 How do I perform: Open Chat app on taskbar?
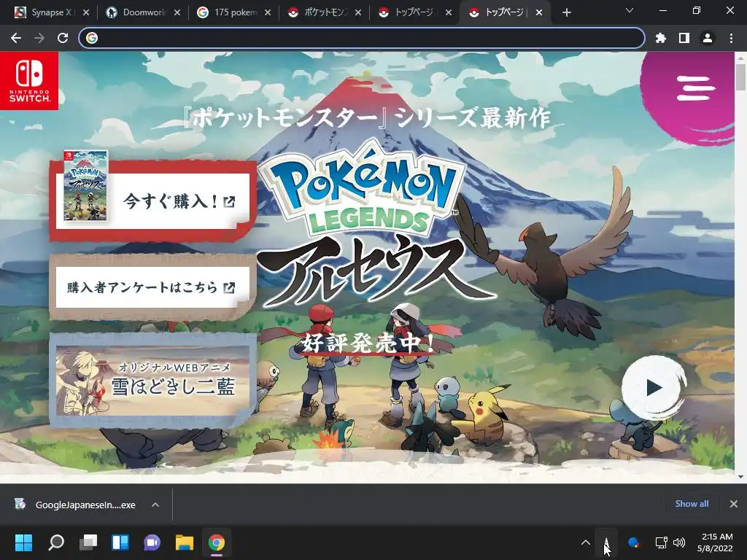coord(152,542)
